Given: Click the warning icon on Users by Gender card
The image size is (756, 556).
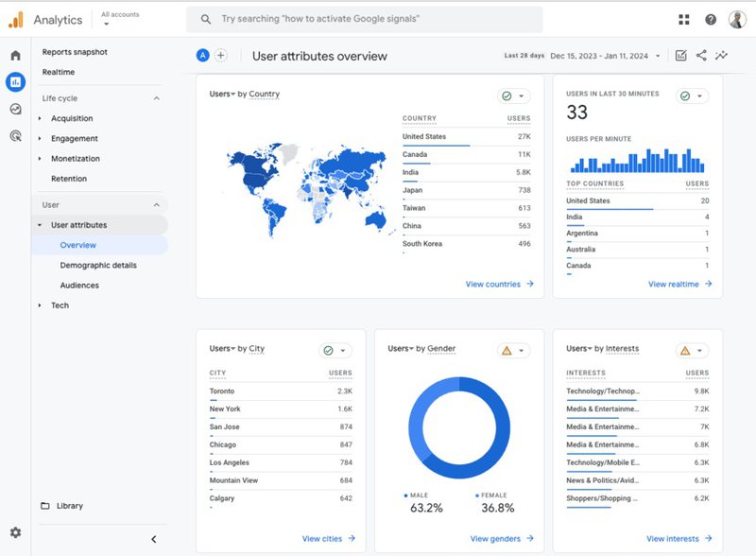Looking at the screenshot, I should coord(508,349).
